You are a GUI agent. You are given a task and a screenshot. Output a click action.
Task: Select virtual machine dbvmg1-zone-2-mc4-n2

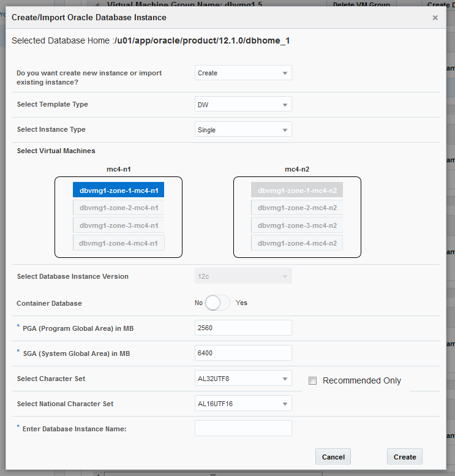[297, 208]
